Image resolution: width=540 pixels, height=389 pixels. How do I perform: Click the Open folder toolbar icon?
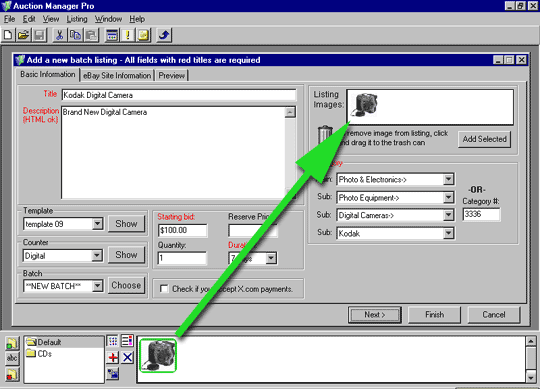coord(23,35)
